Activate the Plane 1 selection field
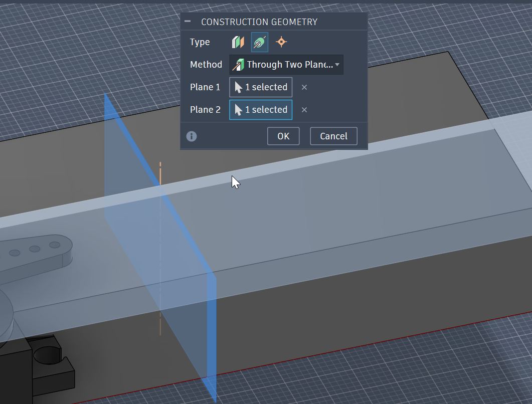This screenshot has height=404, width=532. coord(261,87)
